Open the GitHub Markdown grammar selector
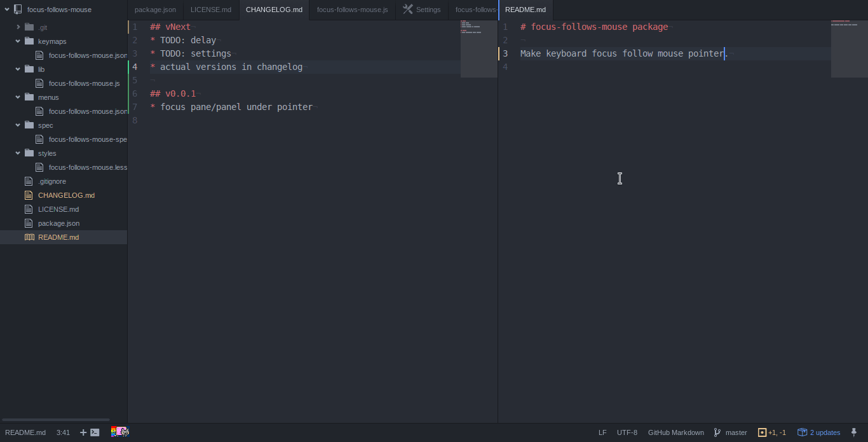This screenshot has width=868, height=442. point(675,432)
